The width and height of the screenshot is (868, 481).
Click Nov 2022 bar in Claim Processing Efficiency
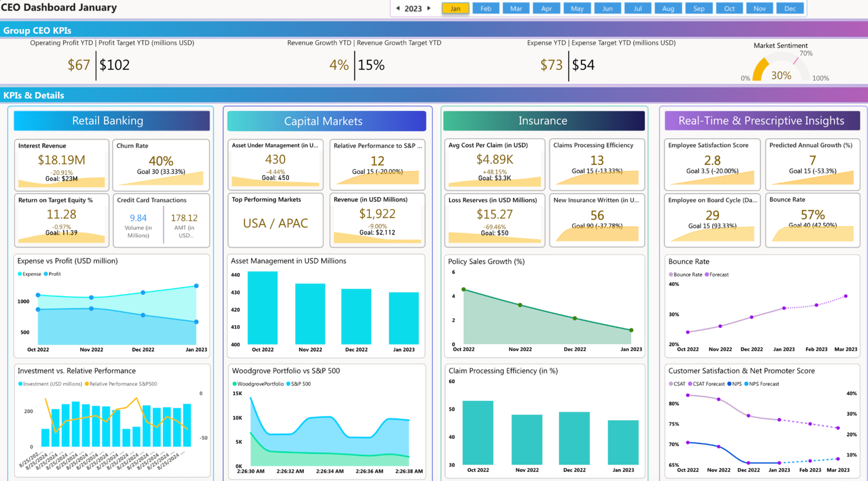(527, 440)
